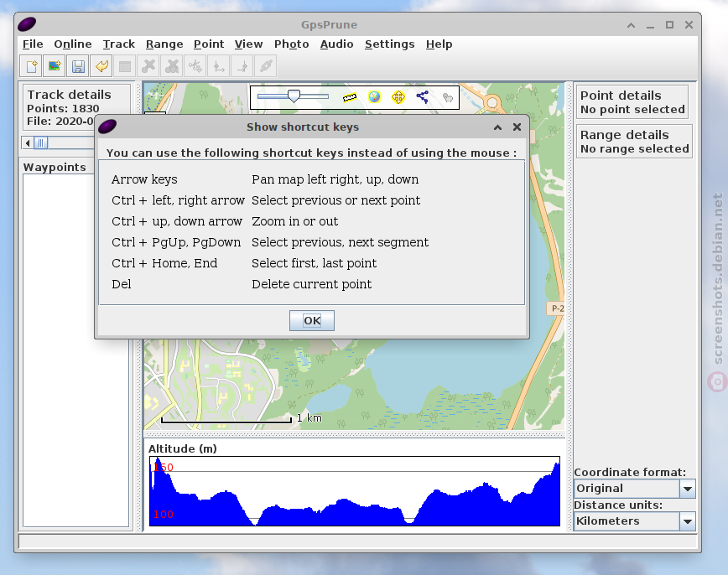Open the File menu

pos(33,44)
